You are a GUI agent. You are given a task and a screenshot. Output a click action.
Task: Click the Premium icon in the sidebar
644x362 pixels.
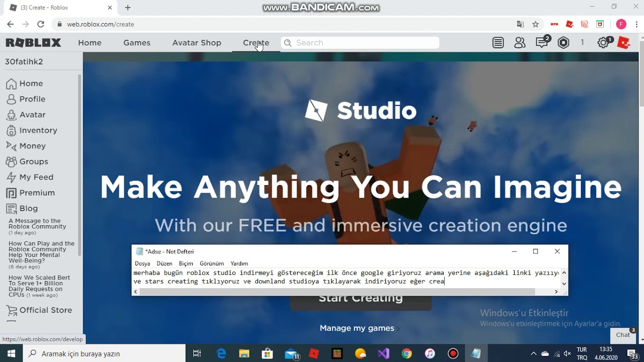tap(11, 193)
